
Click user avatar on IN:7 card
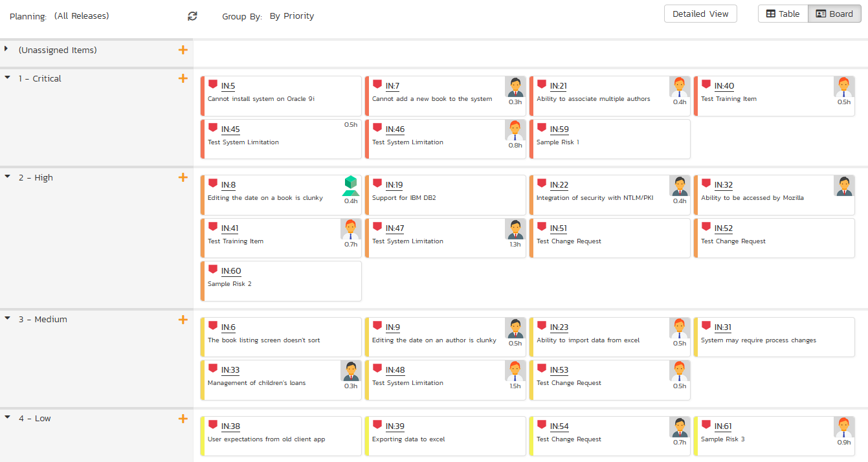(x=515, y=87)
